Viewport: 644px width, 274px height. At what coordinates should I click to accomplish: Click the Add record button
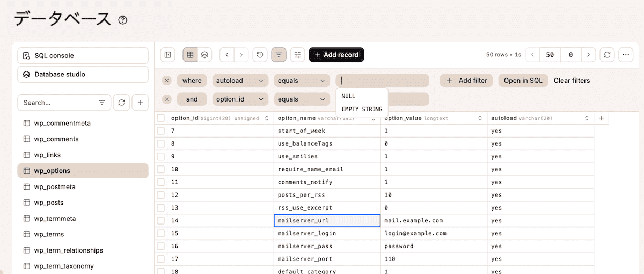(336, 55)
